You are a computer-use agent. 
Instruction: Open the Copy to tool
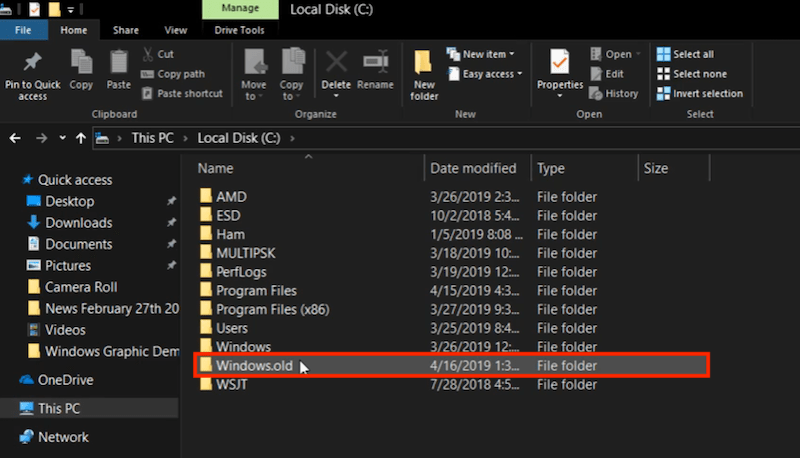(x=291, y=74)
